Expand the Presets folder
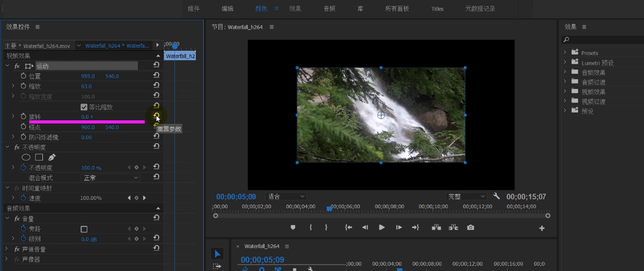Viewport: 644px width, 271px height. [x=565, y=52]
